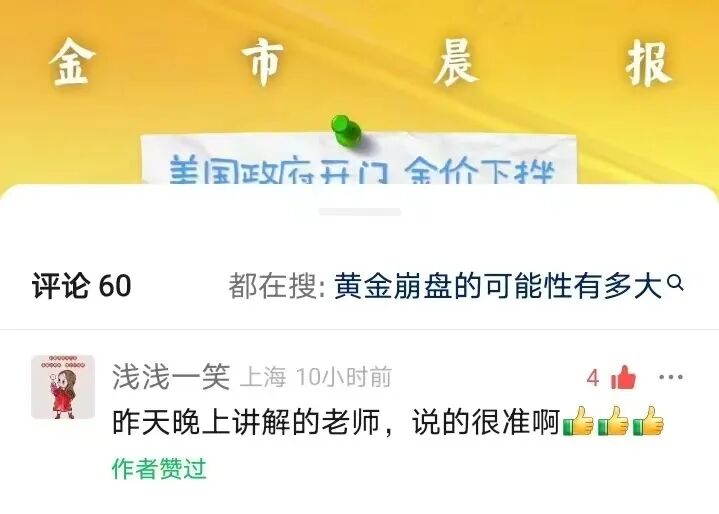Tap the 晨 character in video title
This screenshot has height=514, width=719.
click(x=456, y=63)
